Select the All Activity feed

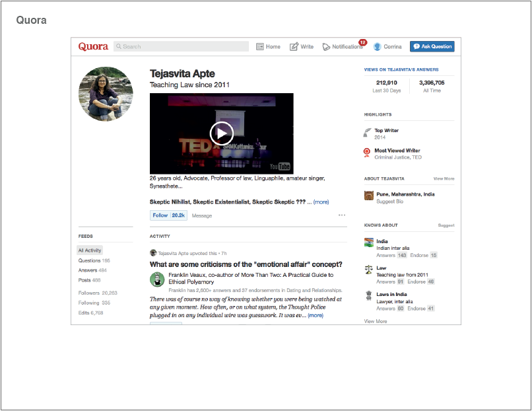[90, 250]
